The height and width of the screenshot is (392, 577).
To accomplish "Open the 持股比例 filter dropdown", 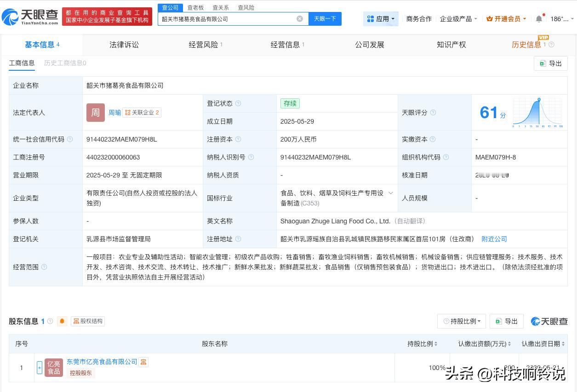I will point(461,321).
